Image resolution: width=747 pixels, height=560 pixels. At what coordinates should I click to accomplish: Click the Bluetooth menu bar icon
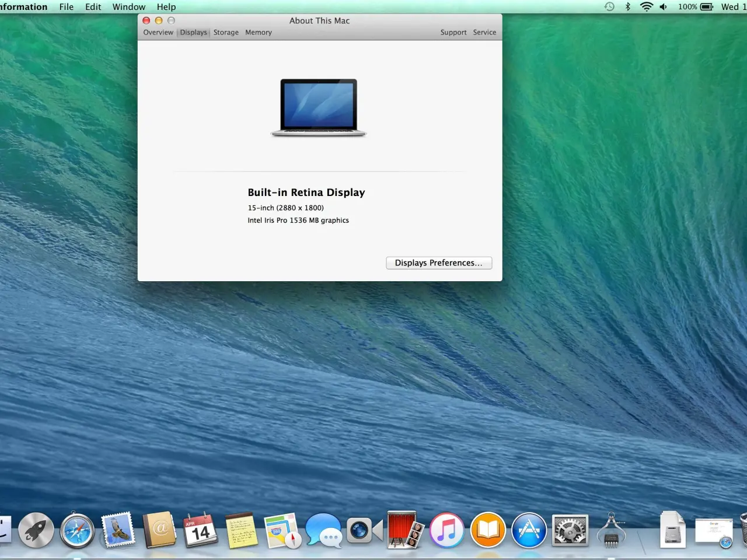pyautogui.click(x=628, y=7)
